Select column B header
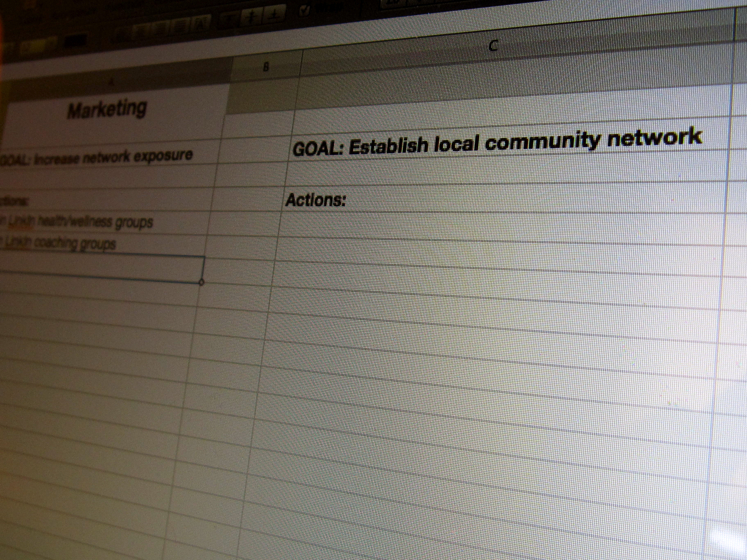Image resolution: width=747 pixels, height=560 pixels. click(266, 67)
